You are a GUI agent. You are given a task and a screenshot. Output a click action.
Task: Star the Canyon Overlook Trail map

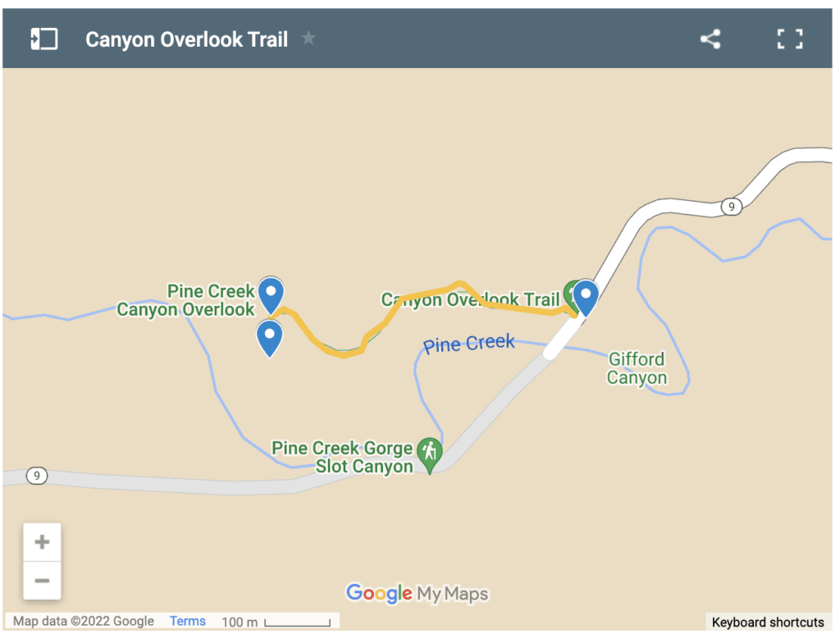[308, 38]
